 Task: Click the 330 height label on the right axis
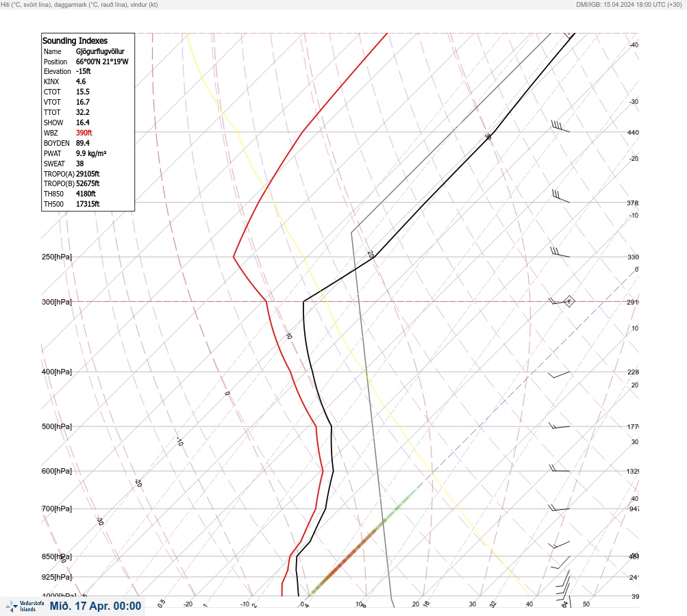[x=633, y=257]
